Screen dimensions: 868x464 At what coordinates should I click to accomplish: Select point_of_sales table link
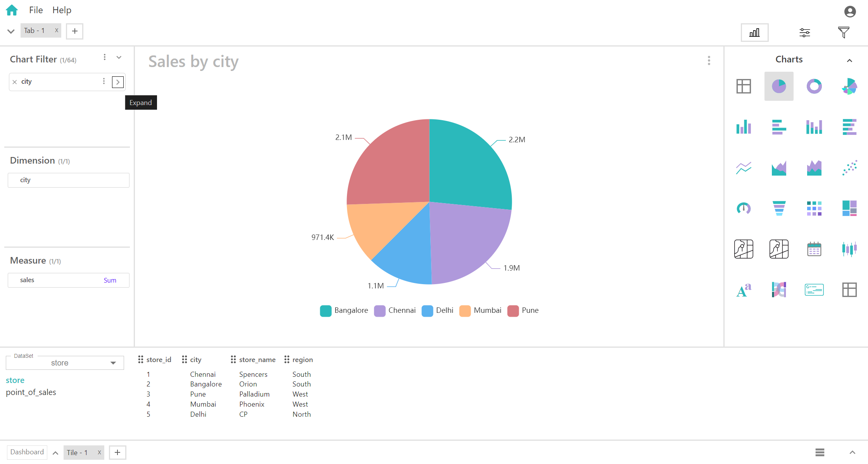[31, 392]
